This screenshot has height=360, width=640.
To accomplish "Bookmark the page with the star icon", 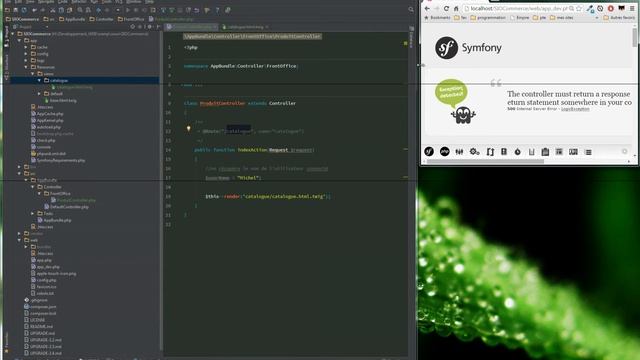I will click(x=579, y=9).
